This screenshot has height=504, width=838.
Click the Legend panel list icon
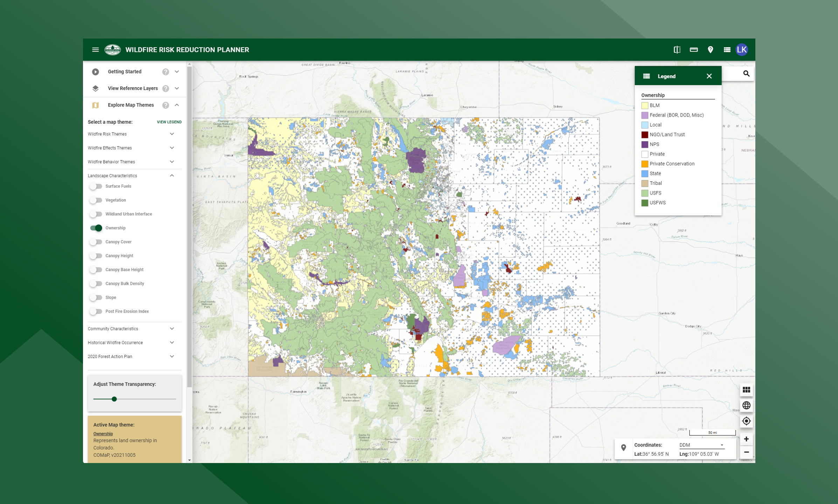pyautogui.click(x=646, y=76)
